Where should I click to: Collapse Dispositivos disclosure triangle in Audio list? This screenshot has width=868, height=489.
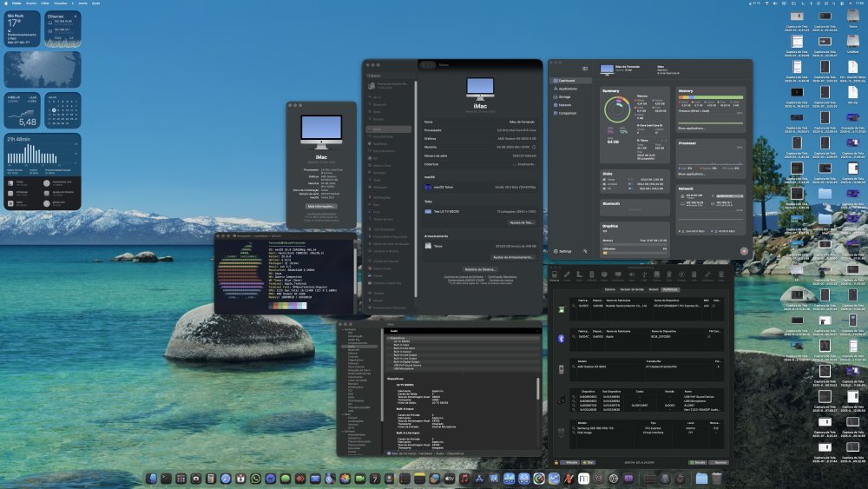[387, 338]
